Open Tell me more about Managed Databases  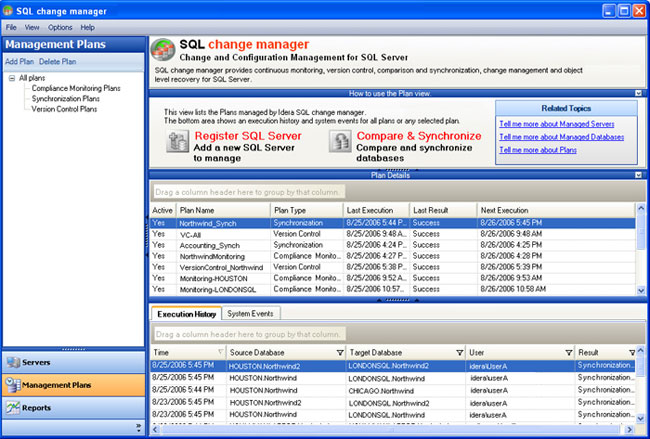coord(562,137)
